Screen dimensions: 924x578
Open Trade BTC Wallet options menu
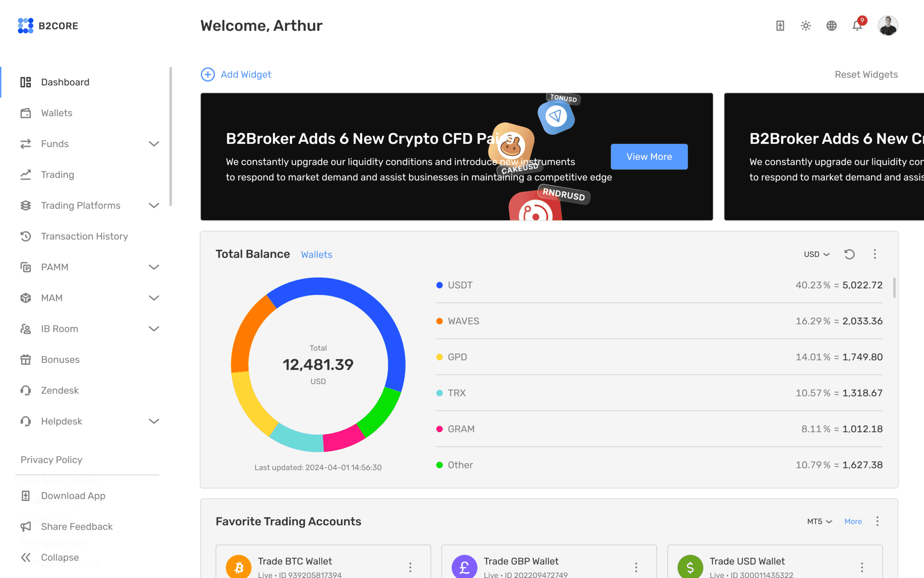(410, 567)
